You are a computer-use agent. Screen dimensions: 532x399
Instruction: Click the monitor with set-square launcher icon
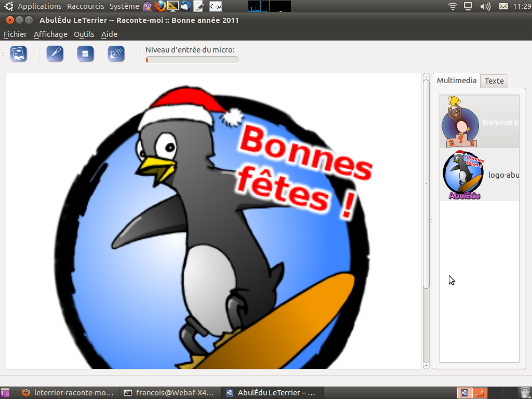(172, 6)
